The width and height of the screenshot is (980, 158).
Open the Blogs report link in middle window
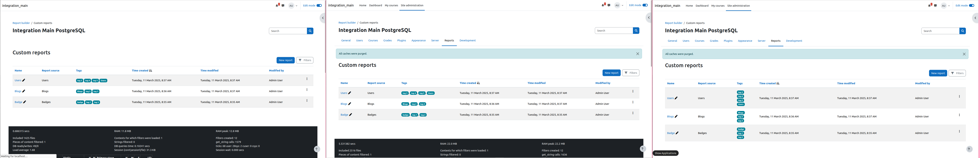tap(344, 104)
